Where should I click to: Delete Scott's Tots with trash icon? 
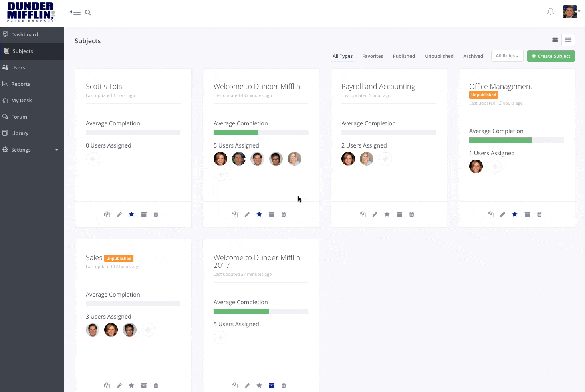click(x=156, y=214)
